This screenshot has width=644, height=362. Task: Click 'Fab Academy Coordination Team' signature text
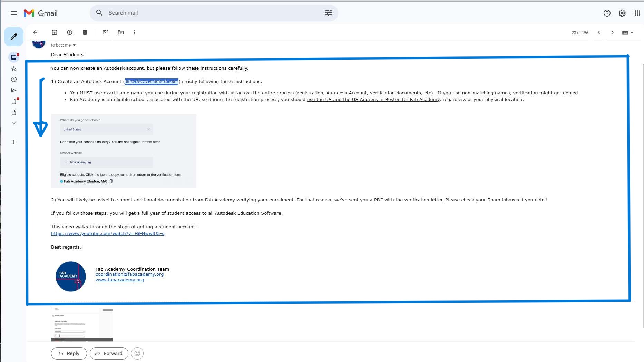coord(132,269)
